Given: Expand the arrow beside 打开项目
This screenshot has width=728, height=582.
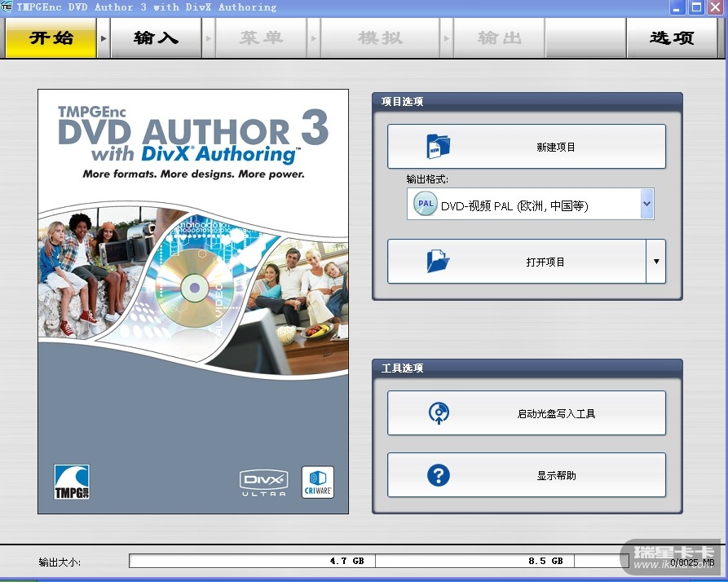Looking at the screenshot, I should [656, 262].
